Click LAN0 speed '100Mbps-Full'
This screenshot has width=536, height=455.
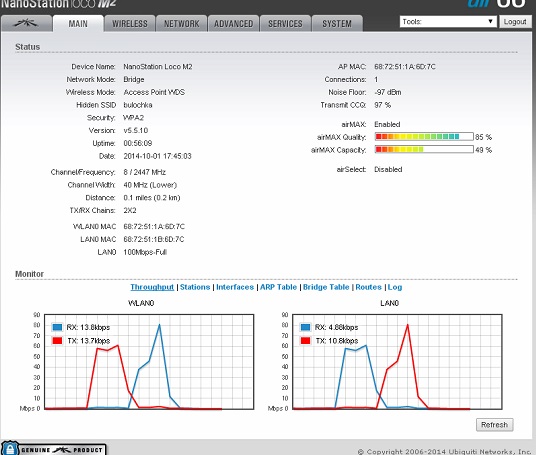tap(145, 252)
